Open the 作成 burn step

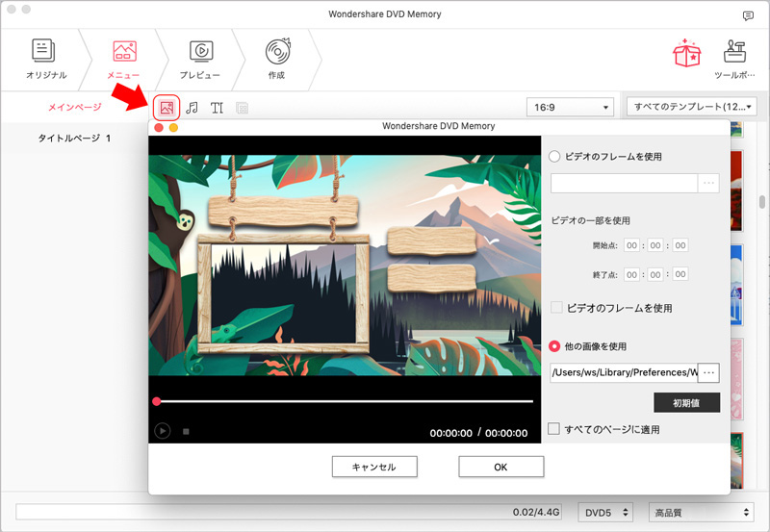coord(277,60)
